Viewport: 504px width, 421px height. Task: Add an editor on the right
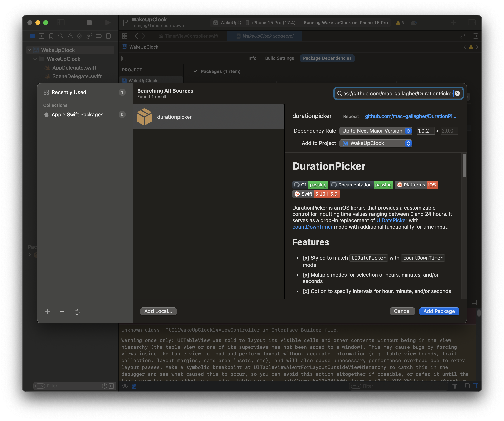475,36
